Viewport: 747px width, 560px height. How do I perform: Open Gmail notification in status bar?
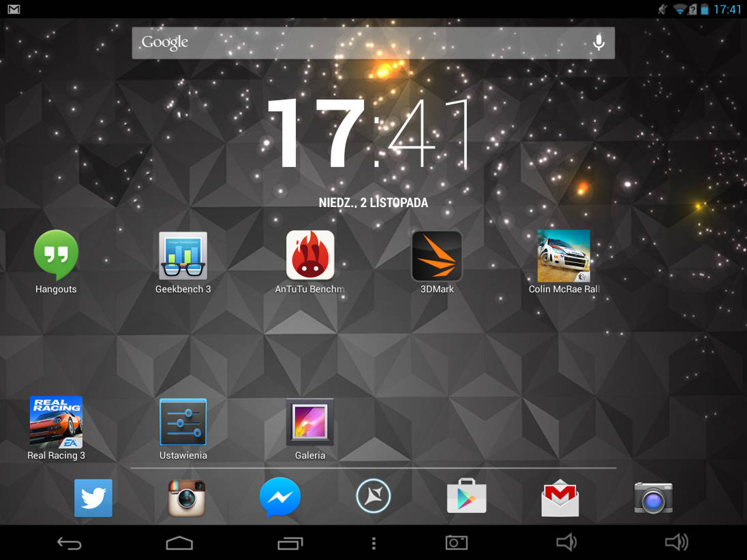[x=14, y=9]
